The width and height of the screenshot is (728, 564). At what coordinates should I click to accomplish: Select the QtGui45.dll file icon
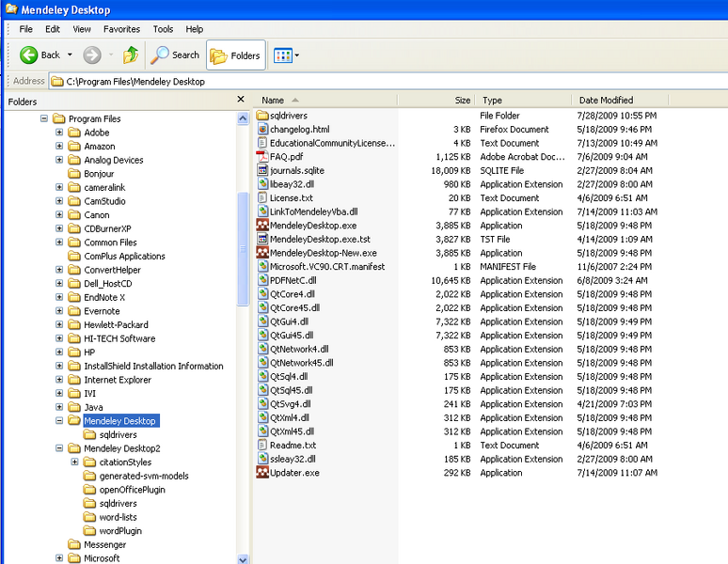pyautogui.click(x=262, y=336)
